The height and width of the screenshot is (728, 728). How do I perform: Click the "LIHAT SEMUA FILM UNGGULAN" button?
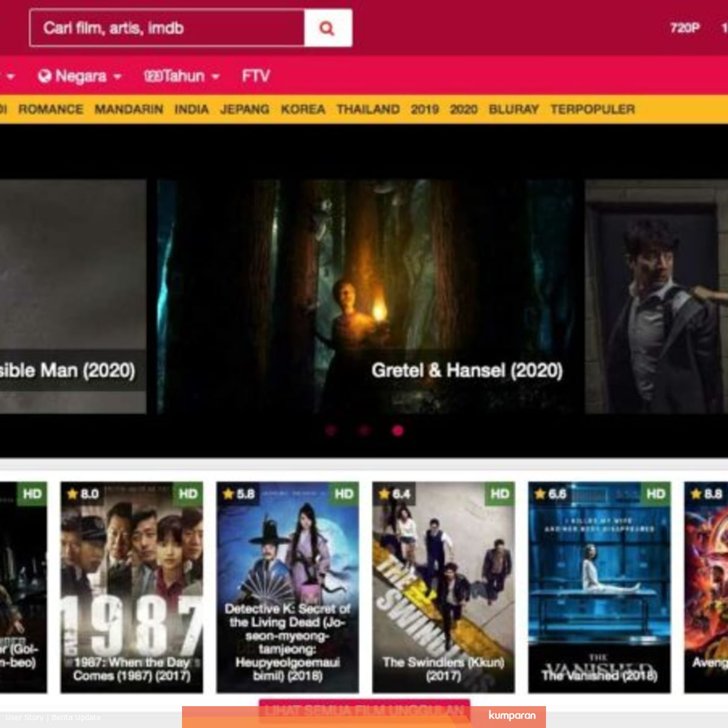pos(365,710)
